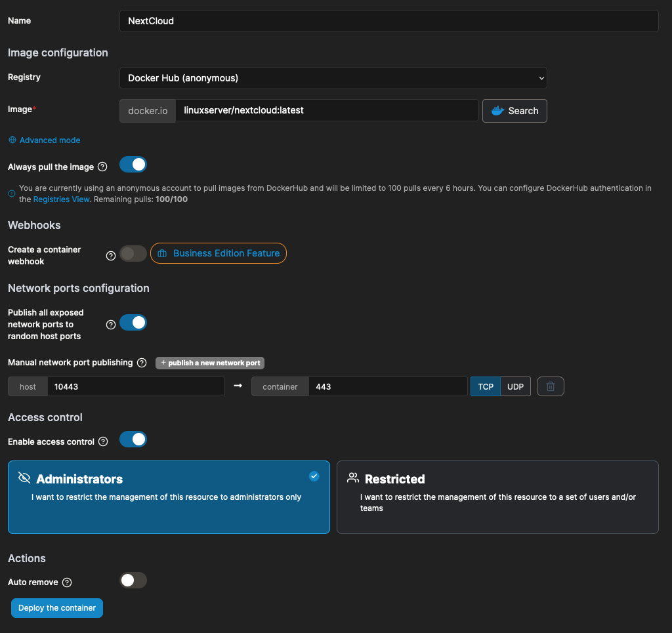This screenshot has width=672, height=633.
Task: Click the globe icon beside Advanced mode
Action: [12, 140]
